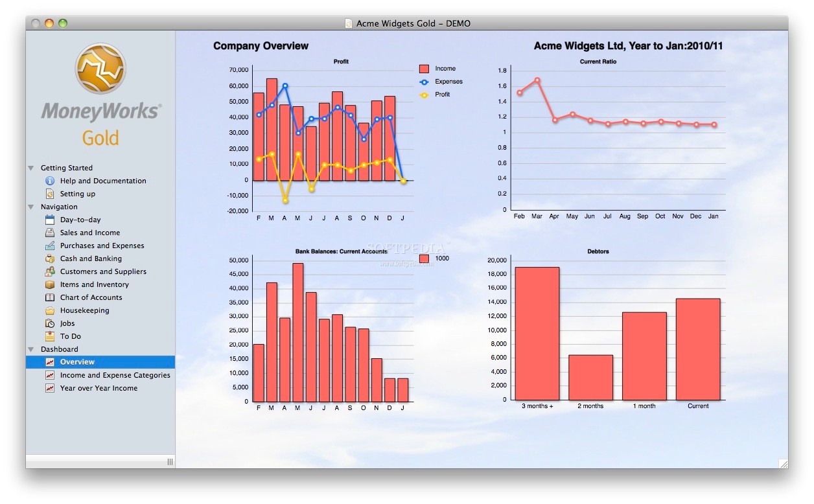Collapse the Dashboard section
814x504 pixels.
click(31, 349)
